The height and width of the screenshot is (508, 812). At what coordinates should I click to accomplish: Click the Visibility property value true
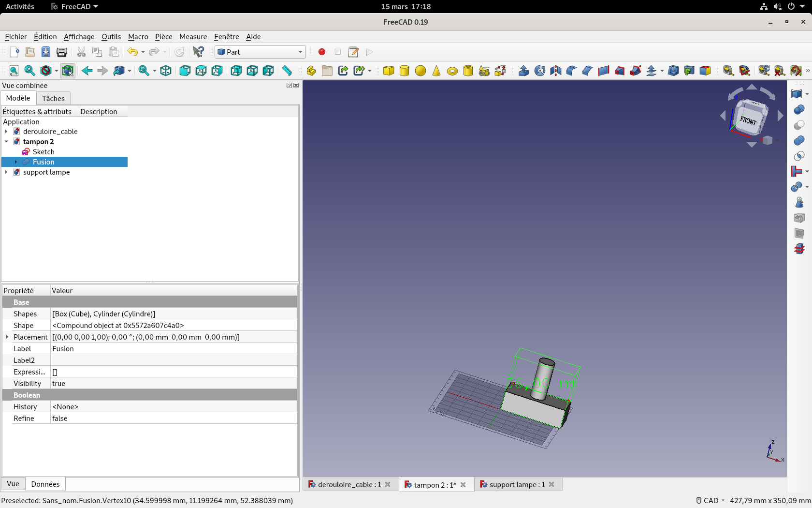click(x=174, y=384)
